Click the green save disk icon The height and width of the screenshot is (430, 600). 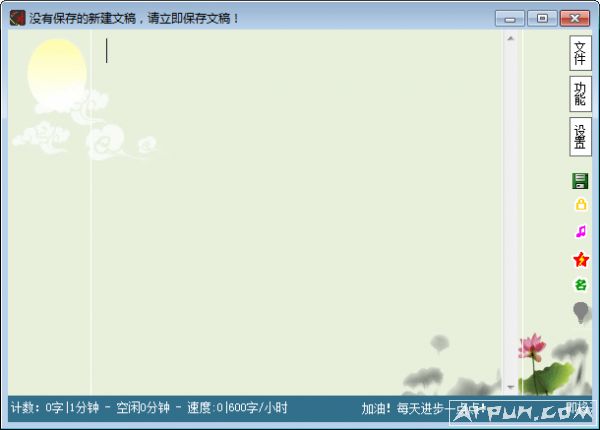tap(580, 181)
